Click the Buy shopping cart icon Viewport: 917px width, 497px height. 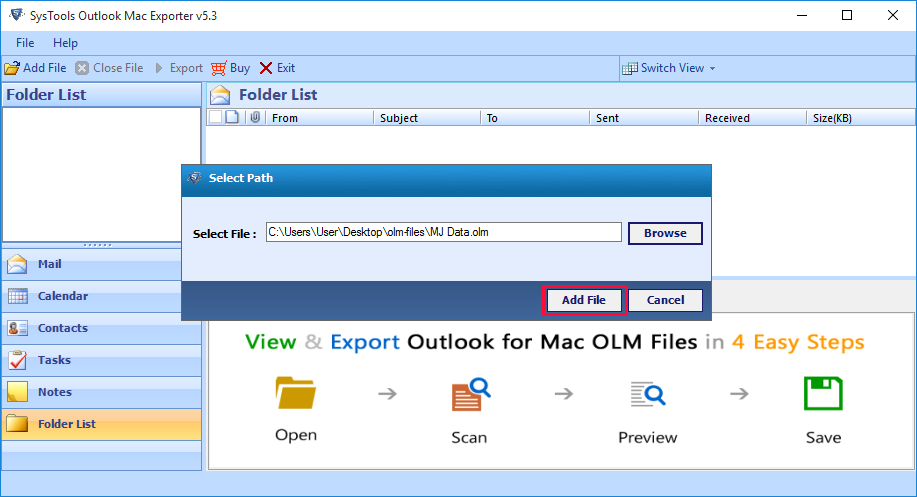[x=219, y=68]
